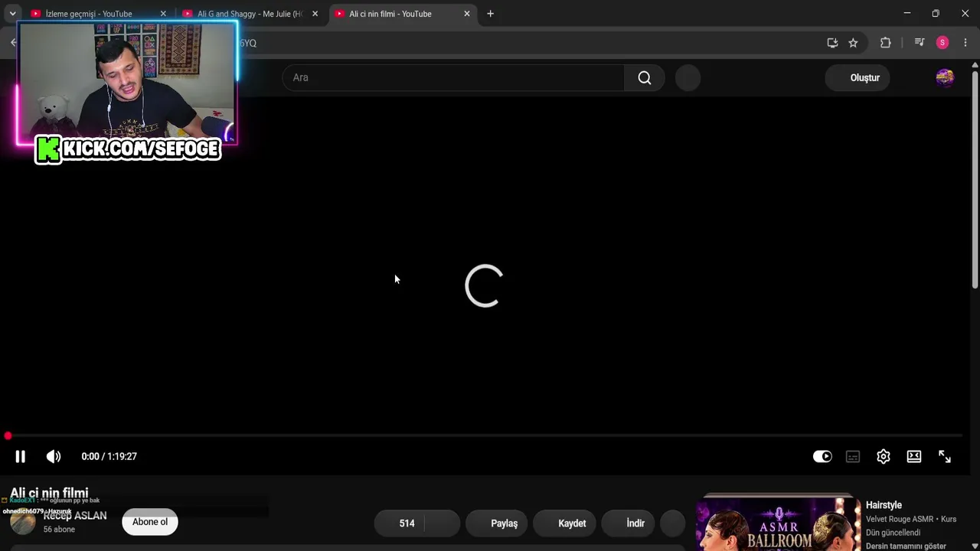This screenshot has width=980, height=551.
Task: Click the install app icon in address bar
Action: [x=832, y=43]
